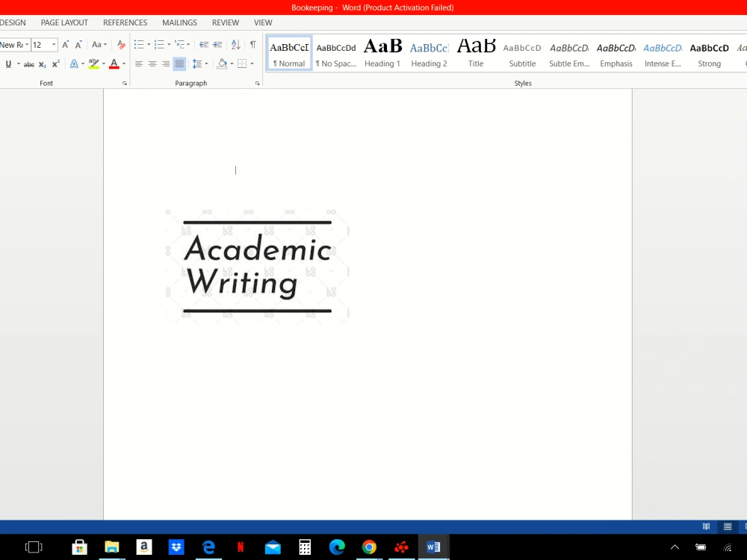Expand the line spacing arrow
Viewport: 747px width, 560px height.
[206, 63]
